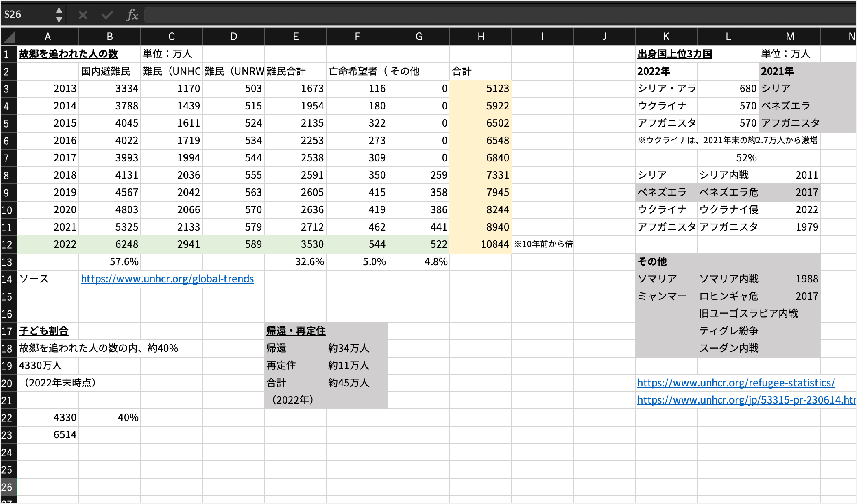
Task: Select cell 2022年 in column K
Action: coord(666,71)
